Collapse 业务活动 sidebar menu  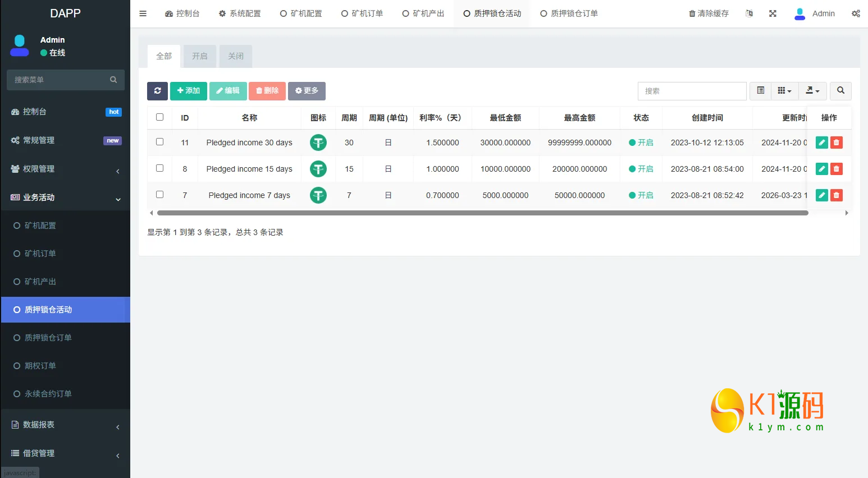click(66, 197)
